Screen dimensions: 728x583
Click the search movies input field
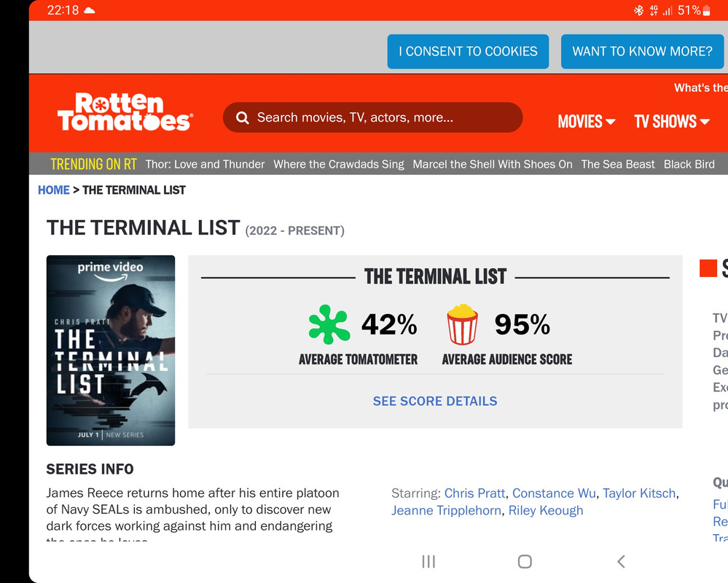(x=379, y=117)
